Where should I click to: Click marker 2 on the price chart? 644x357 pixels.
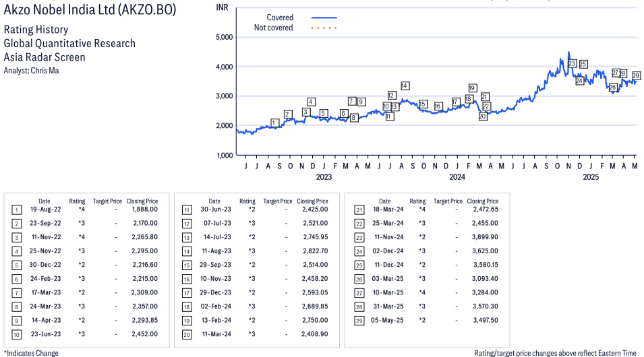pos(288,114)
